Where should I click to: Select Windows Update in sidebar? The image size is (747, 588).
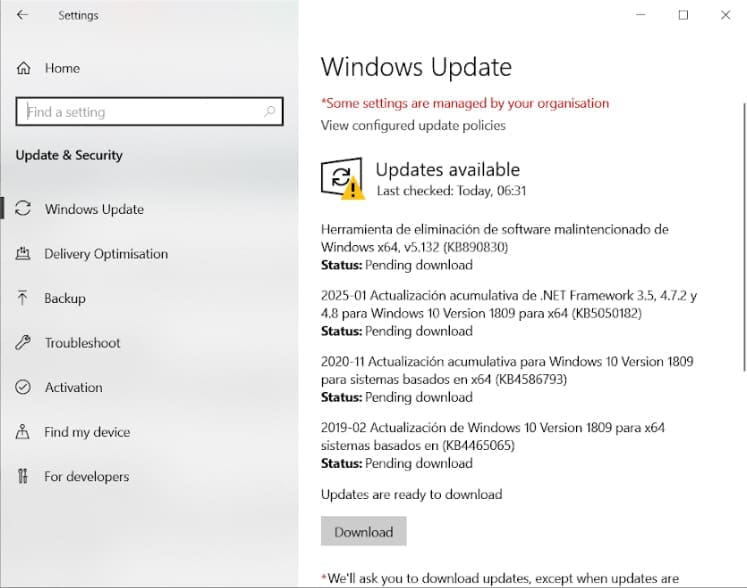[94, 209]
